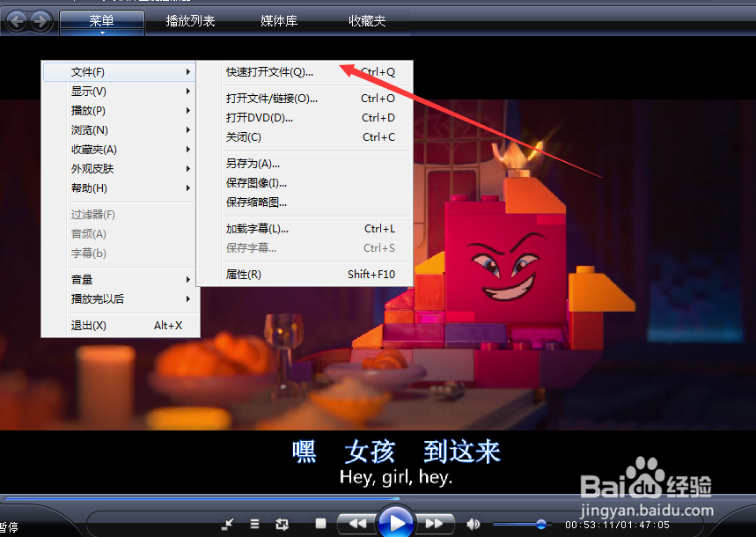This screenshot has height=537, width=756.
Task: Expand the 播放(P) submenu
Action: (x=119, y=111)
